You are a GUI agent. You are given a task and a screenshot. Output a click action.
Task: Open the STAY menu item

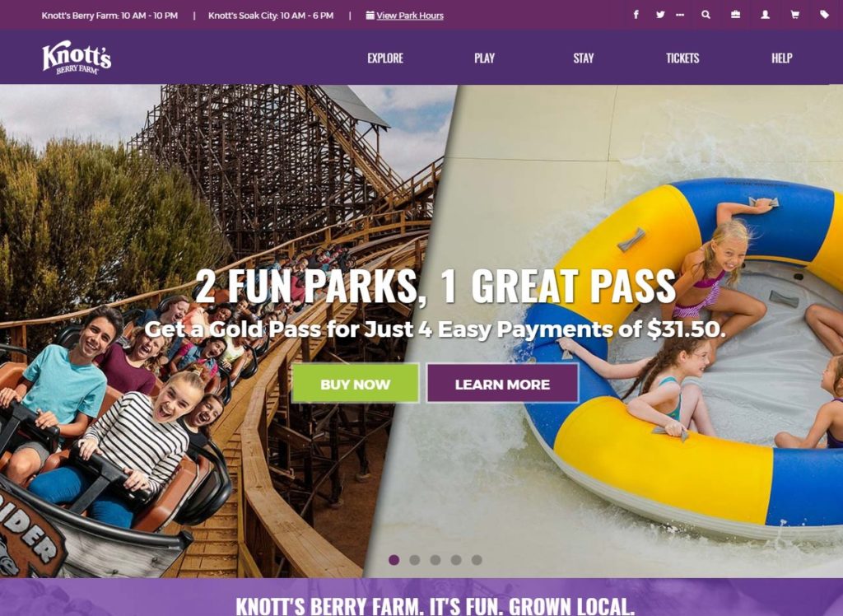tap(584, 58)
